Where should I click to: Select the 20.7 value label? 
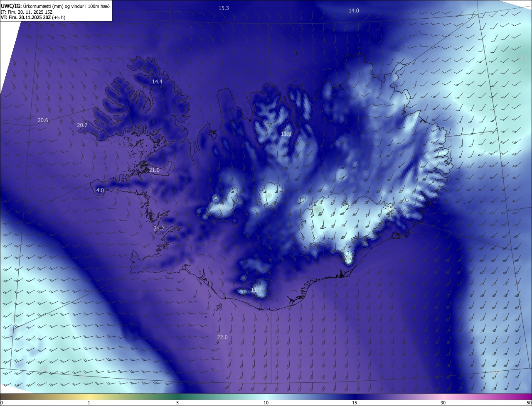pos(82,125)
